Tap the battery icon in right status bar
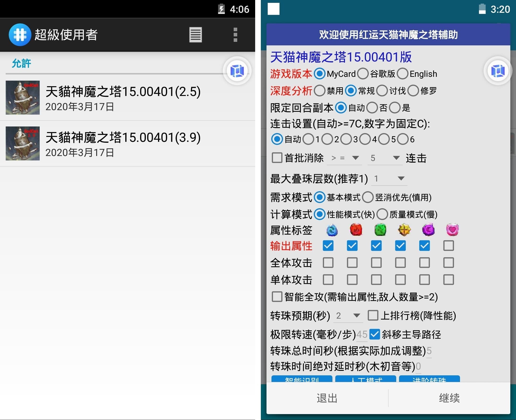 tap(482, 9)
